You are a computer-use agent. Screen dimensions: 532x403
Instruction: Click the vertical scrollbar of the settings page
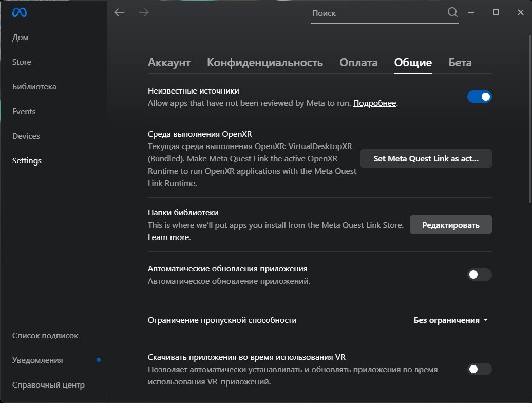[530, 119]
